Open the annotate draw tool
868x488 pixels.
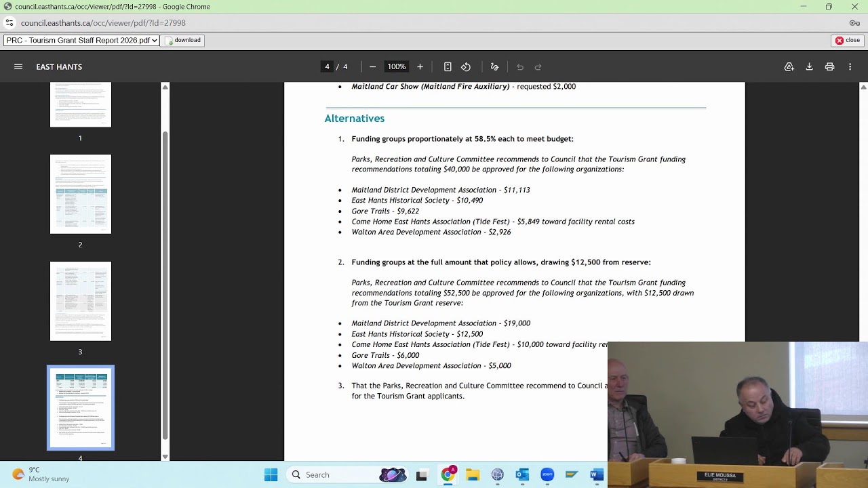(x=494, y=66)
